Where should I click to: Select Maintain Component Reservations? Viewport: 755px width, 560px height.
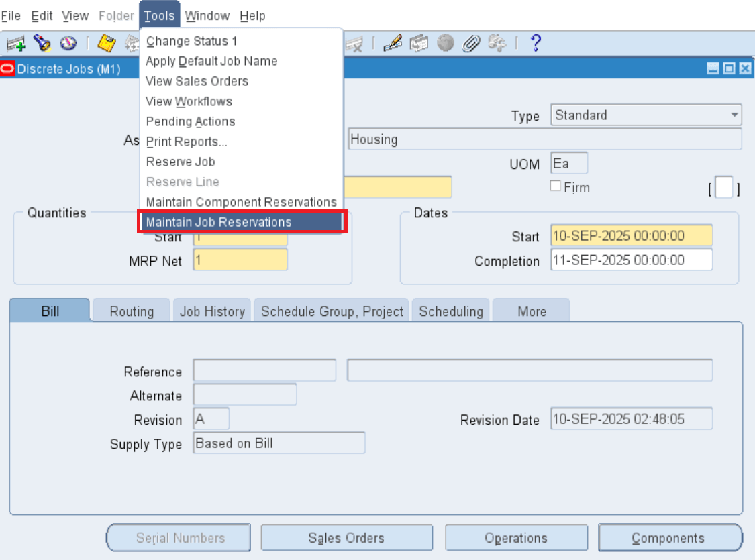tap(241, 202)
